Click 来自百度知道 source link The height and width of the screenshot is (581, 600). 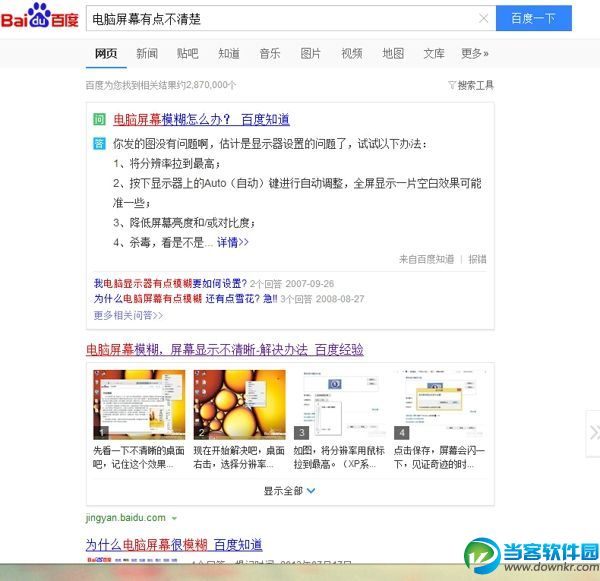[426, 259]
